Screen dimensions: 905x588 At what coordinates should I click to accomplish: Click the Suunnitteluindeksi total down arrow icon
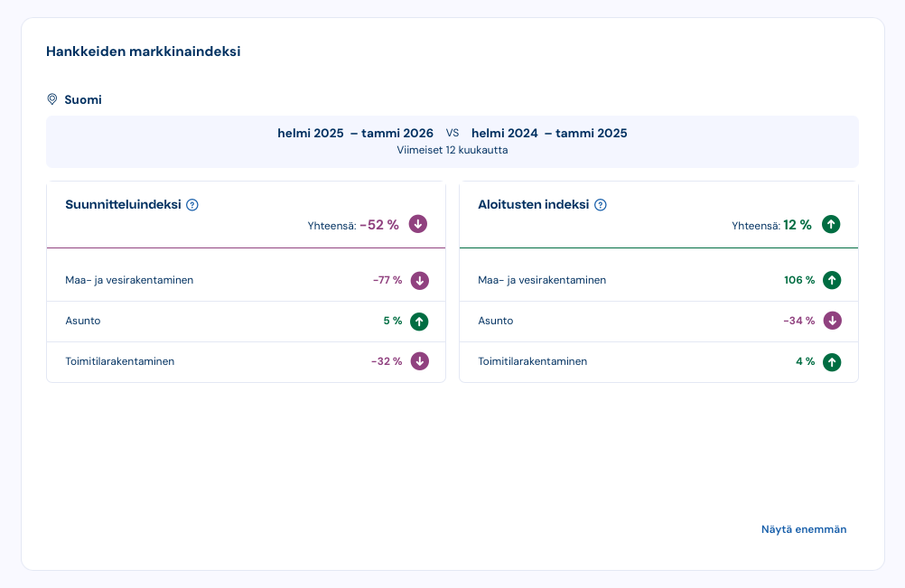click(417, 224)
